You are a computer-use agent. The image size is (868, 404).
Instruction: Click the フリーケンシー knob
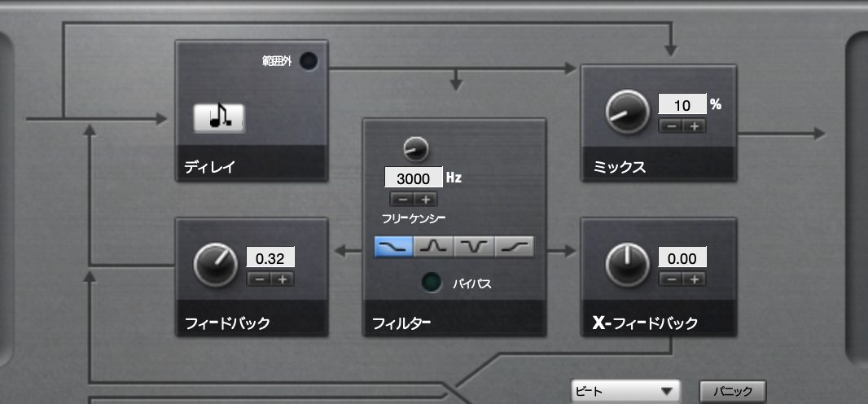[x=416, y=149]
